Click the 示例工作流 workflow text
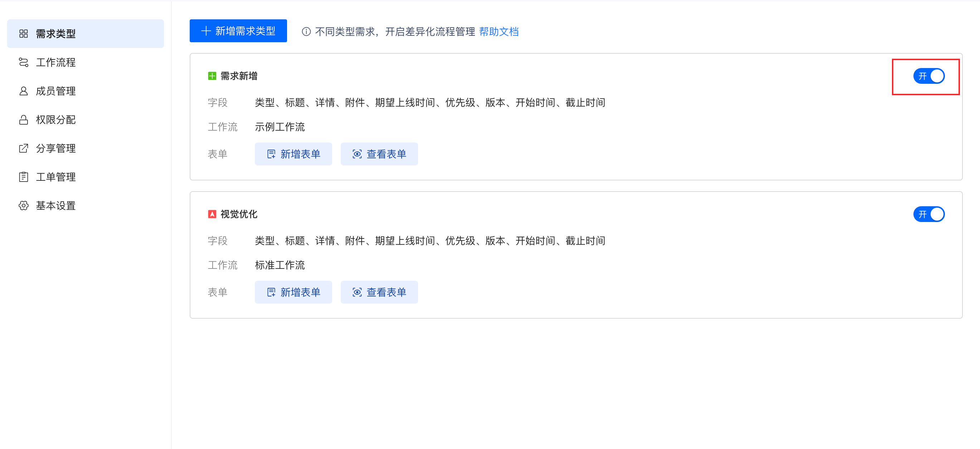Screen dimensions: 980x449 pyautogui.click(x=280, y=127)
